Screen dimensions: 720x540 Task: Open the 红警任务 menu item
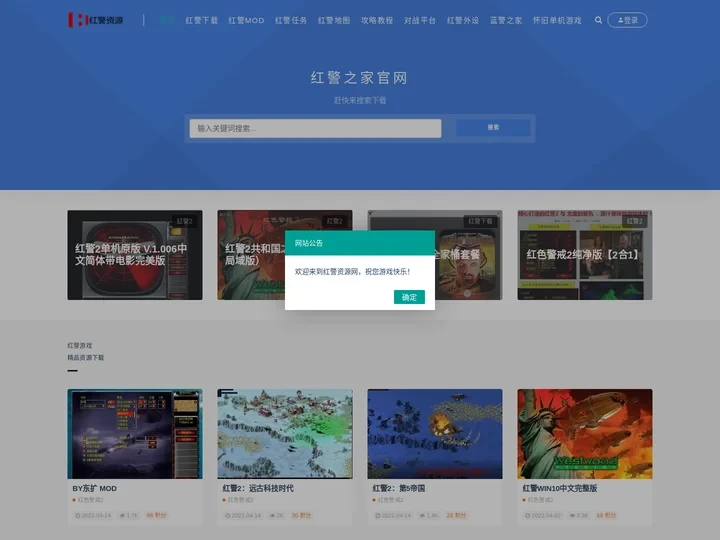291,20
